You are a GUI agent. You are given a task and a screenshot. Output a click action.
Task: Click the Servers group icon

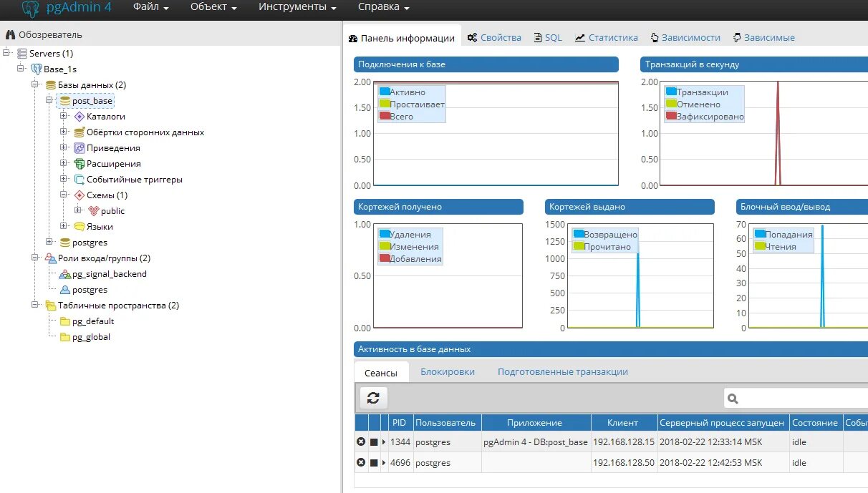tap(21, 54)
